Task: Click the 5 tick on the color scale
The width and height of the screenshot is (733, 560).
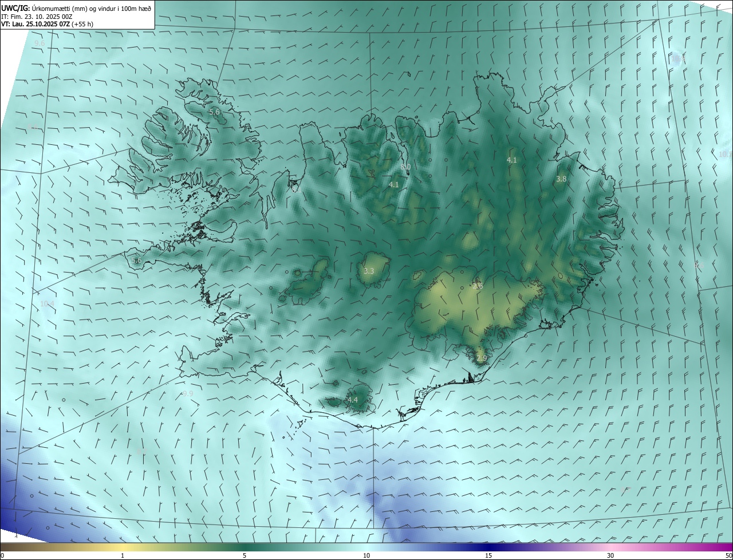Action: click(x=245, y=555)
